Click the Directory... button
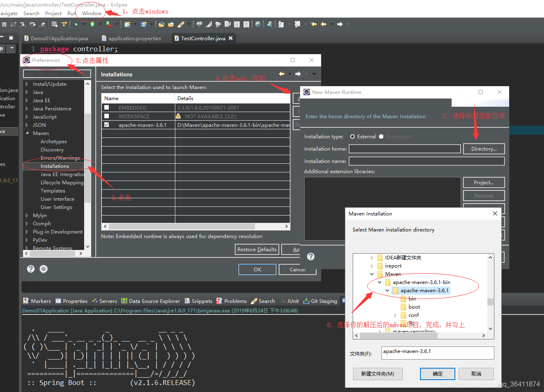 [484, 149]
